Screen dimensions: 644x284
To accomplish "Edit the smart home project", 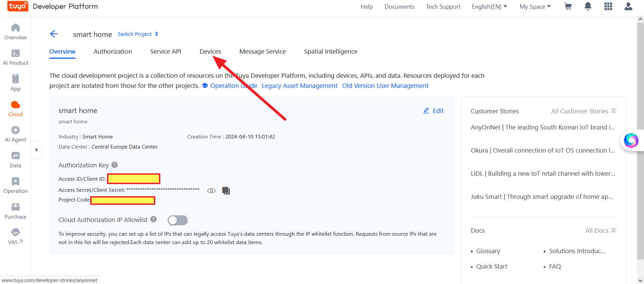I will (433, 111).
